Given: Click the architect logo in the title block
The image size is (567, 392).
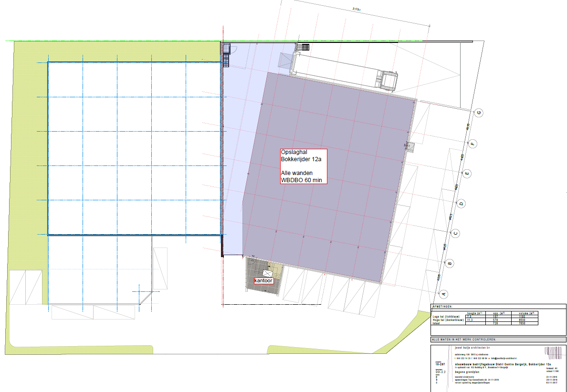Looking at the screenshot, I should pyautogui.click(x=553, y=353).
